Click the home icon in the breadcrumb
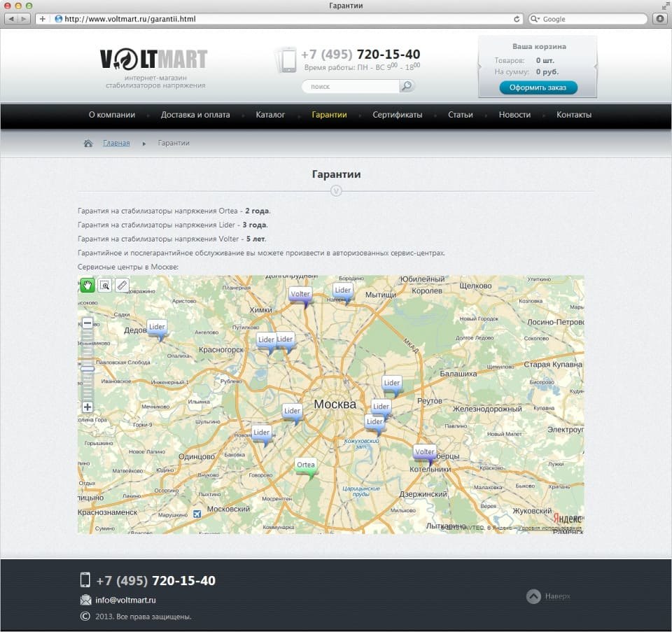The width and height of the screenshot is (672, 632). [88, 143]
